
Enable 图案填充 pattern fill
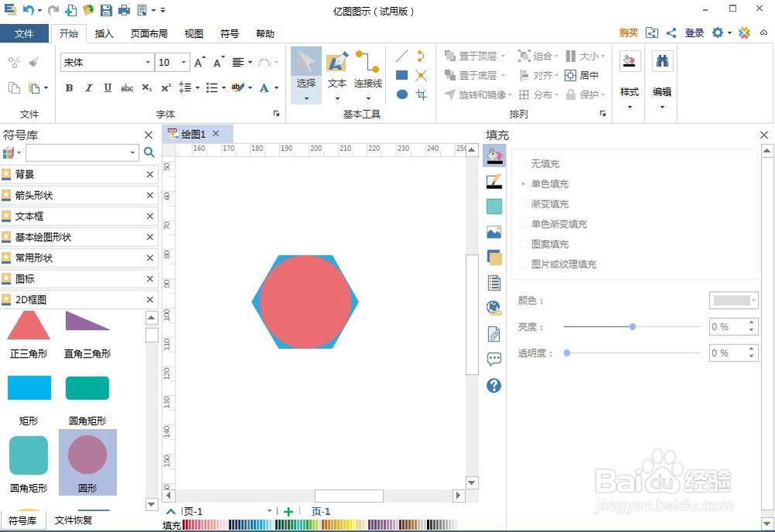[525, 244]
